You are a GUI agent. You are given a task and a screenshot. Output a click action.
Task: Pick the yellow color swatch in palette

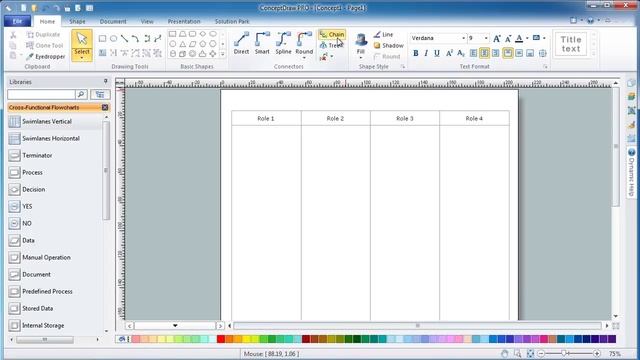(246, 339)
